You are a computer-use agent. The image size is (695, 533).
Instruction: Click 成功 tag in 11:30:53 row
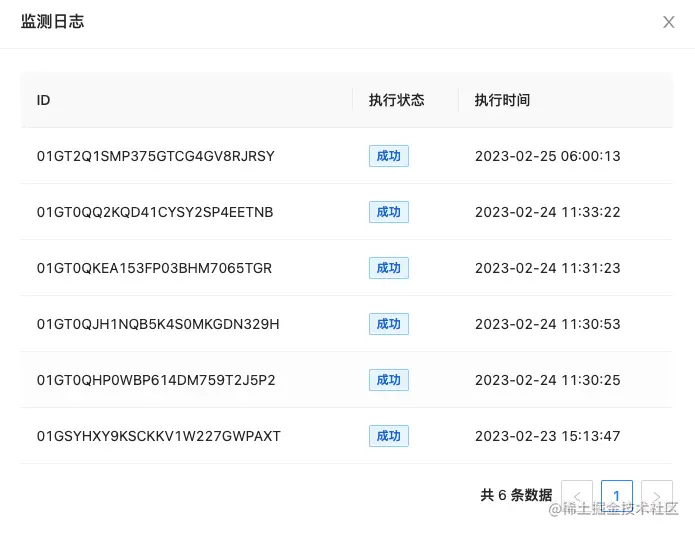coord(389,324)
